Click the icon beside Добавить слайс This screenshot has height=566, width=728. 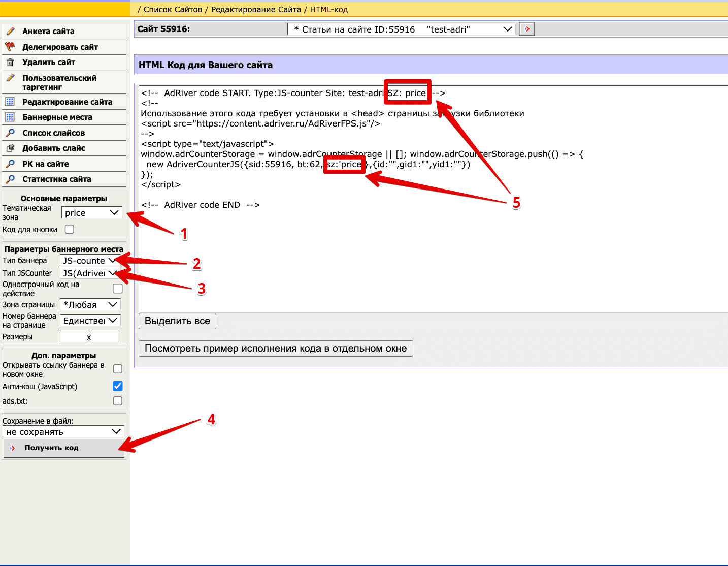point(10,148)
